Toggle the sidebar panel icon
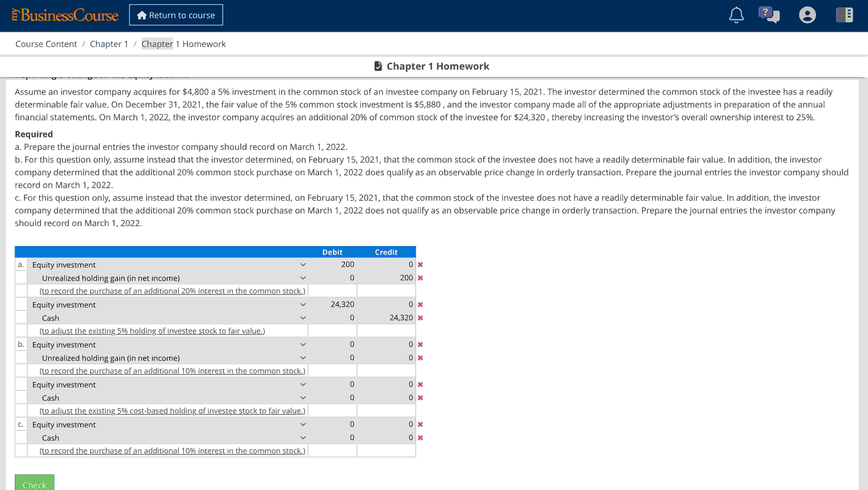Viewport: 868px width, 490px height. (844, 15)
